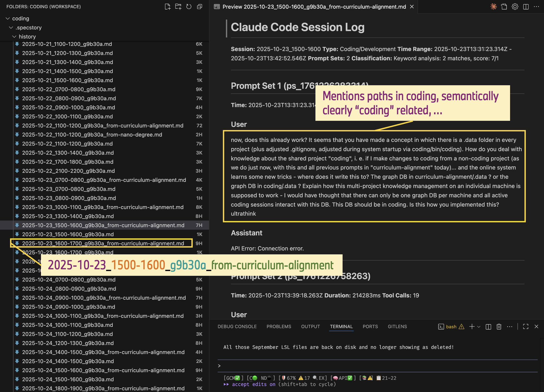Click the 67% status indicator in terminal
The width and height of the screenshot is (544, 392).
point(289,378)
